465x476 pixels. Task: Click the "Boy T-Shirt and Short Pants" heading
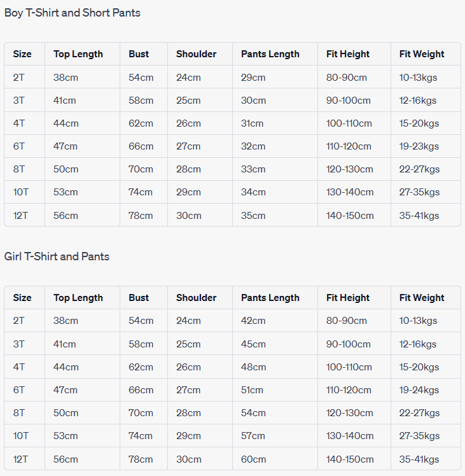[x=73, y=13]
